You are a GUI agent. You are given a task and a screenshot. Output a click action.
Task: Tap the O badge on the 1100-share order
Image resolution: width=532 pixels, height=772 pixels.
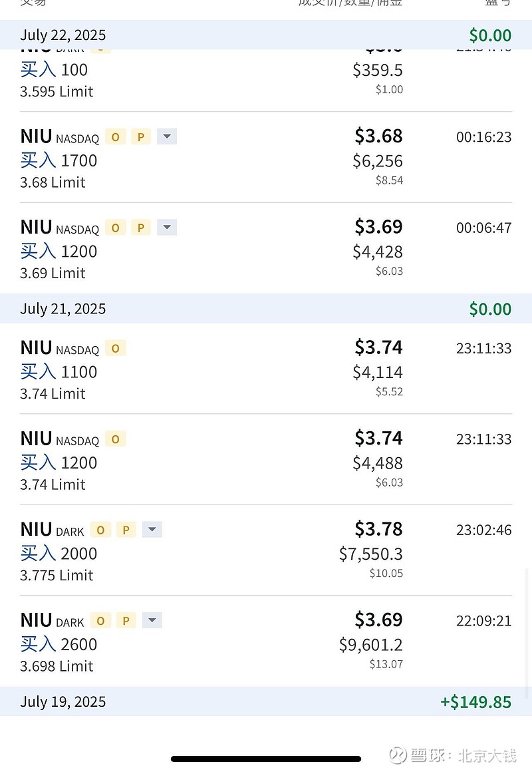(115, 348)
